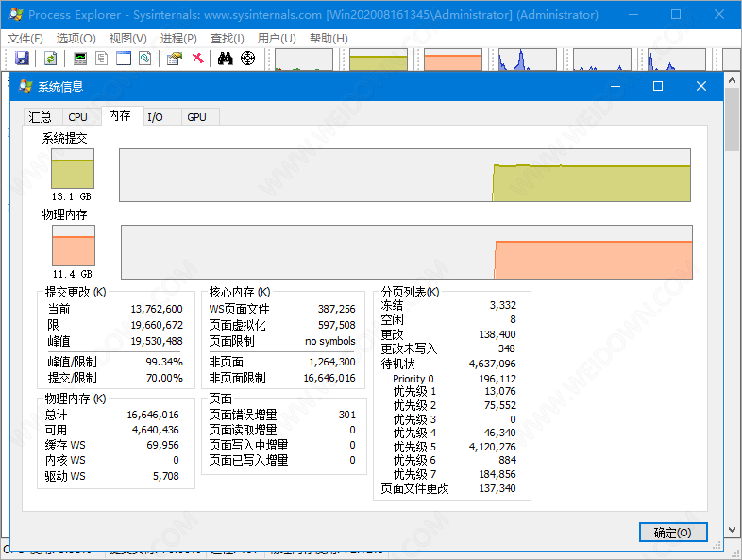Click the WS页面文件 value 387,256

(x=336, y=309)
